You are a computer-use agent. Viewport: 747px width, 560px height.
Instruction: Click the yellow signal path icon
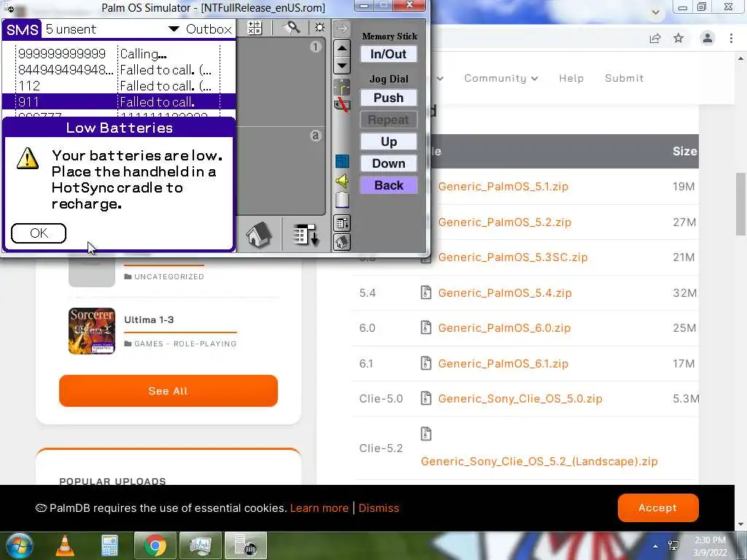point(341,87)
